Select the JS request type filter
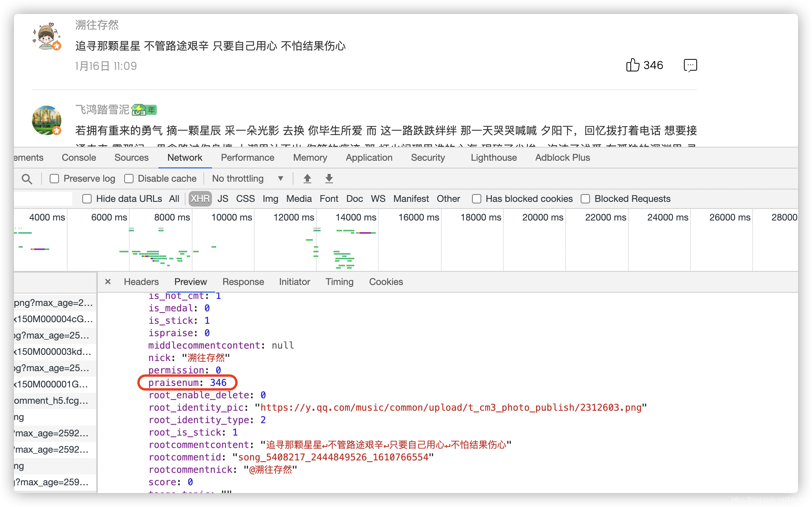Screen dimensions: 812x507 (223, 199)
